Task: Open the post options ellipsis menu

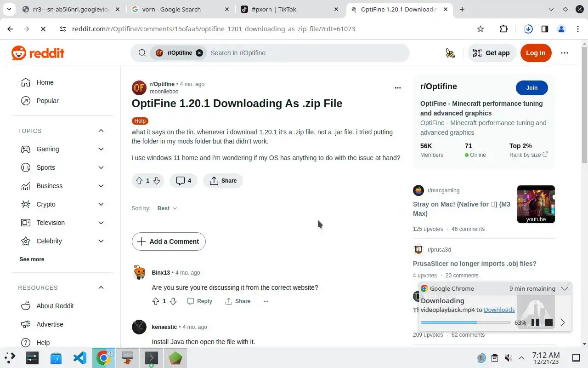Action: pyautogui.click(x=398, y=88)
